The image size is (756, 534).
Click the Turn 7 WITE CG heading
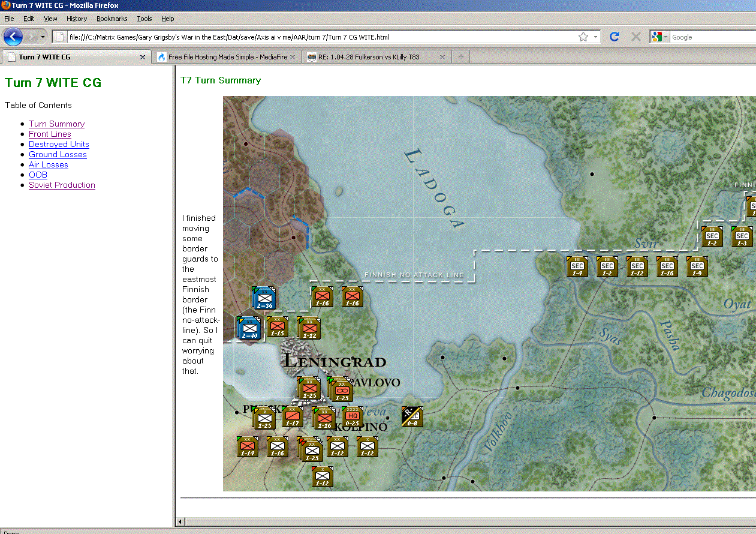(53, 83)
